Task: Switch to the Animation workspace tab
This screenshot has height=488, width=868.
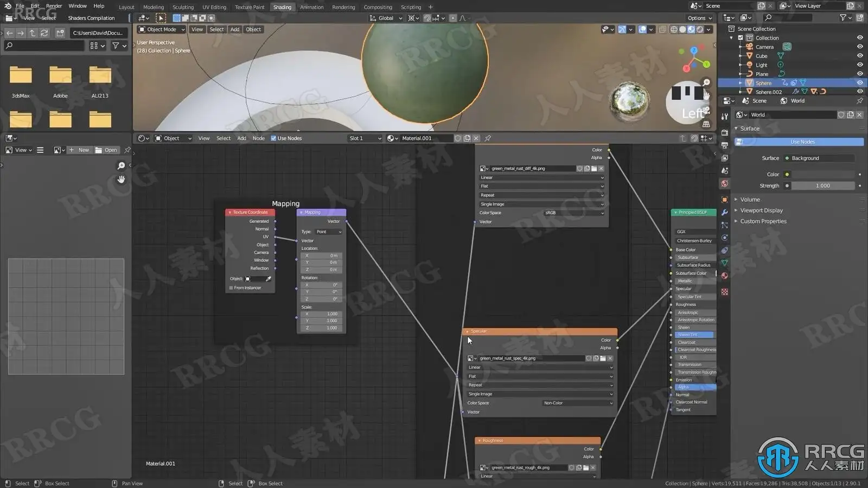Action: click(311, 7)
